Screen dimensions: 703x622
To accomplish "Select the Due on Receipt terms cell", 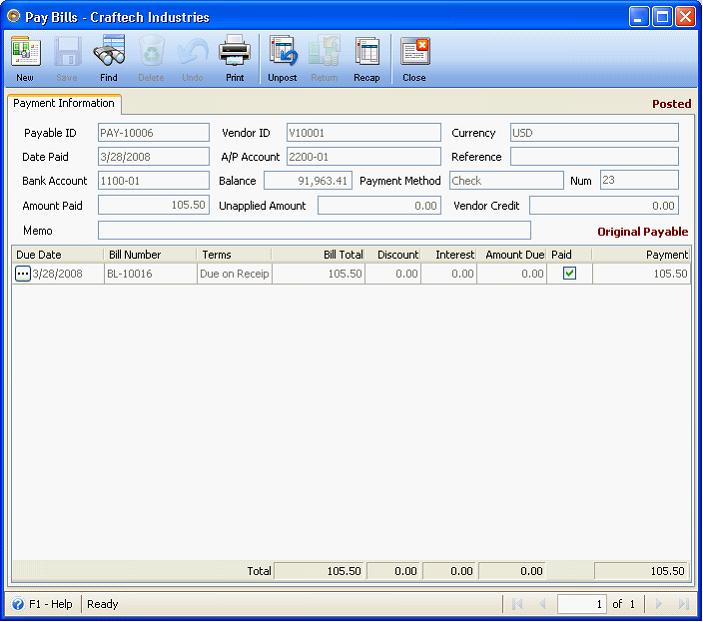I will (234, 274).
